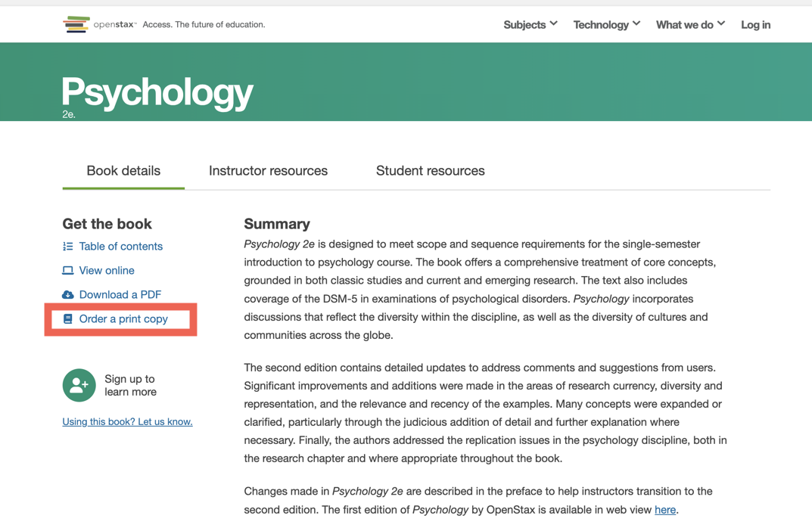Select the Table of contents list icon
This screenshot has width=812, height=531.
pos(67,247)
